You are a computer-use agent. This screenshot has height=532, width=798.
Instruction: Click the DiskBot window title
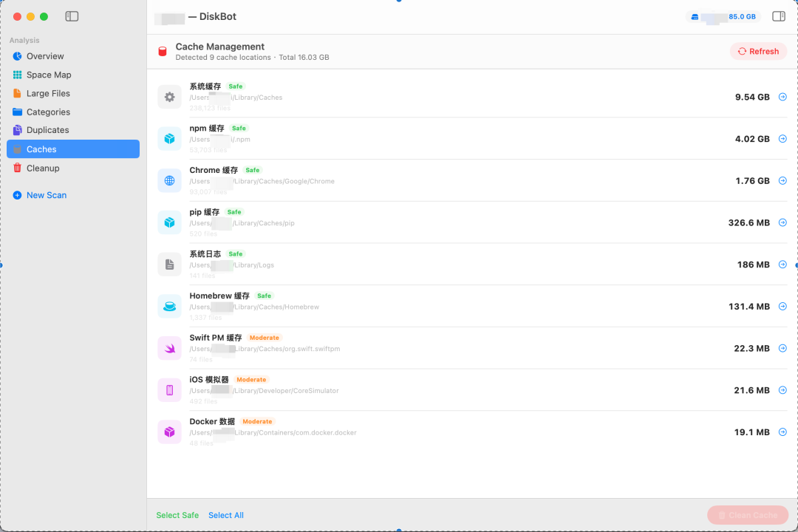pos(212,16)
